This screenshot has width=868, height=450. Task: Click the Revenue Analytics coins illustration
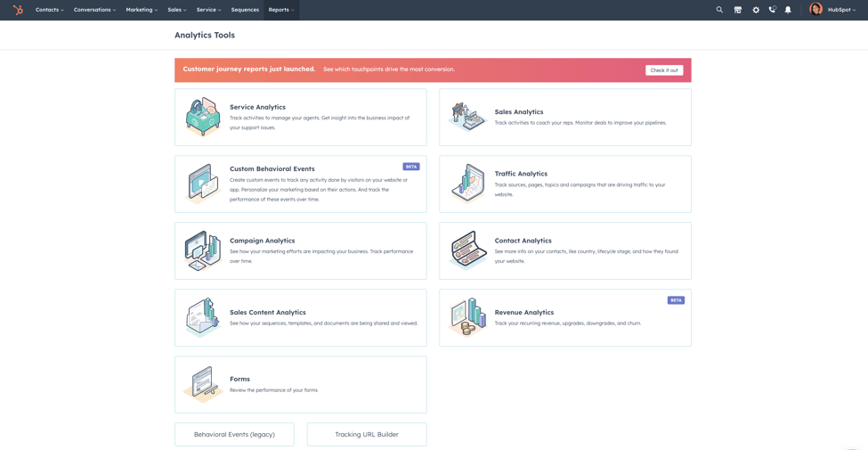point(467,317)
